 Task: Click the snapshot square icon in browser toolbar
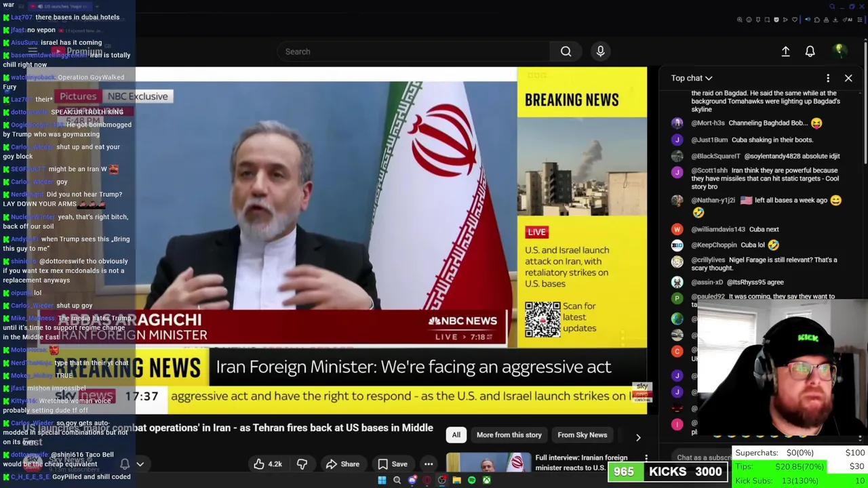tap(767, 20)
